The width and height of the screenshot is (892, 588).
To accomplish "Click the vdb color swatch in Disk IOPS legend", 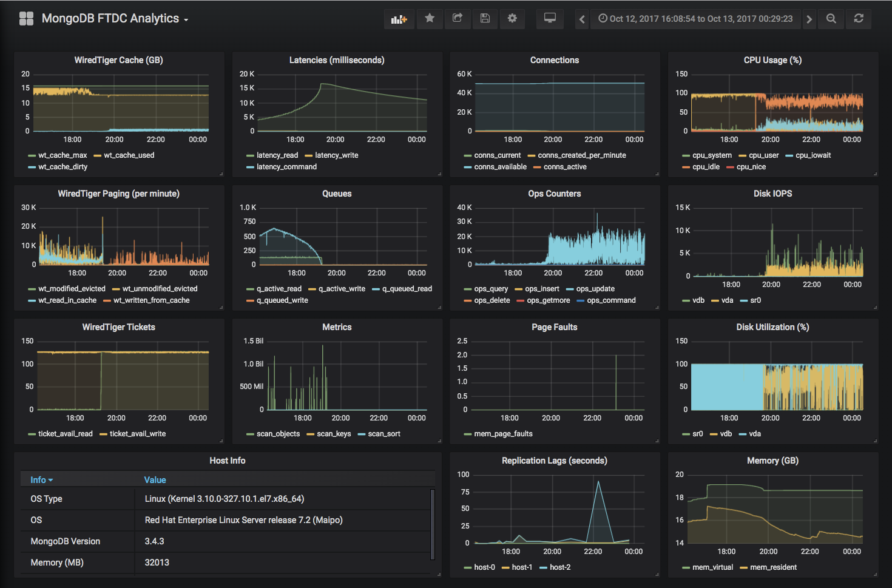I will click(685, 300).
